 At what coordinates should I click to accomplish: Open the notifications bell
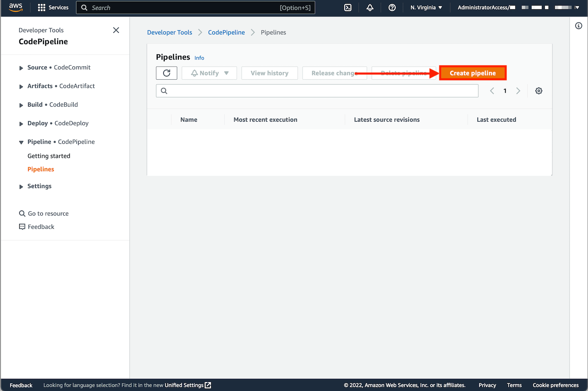pos(370,7)
